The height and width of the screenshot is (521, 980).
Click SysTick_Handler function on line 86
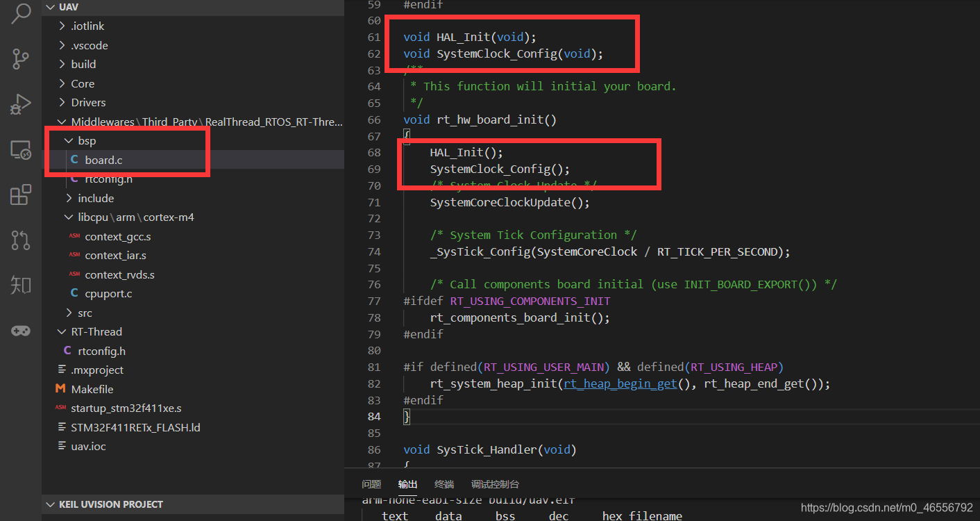tap(487, 449)
